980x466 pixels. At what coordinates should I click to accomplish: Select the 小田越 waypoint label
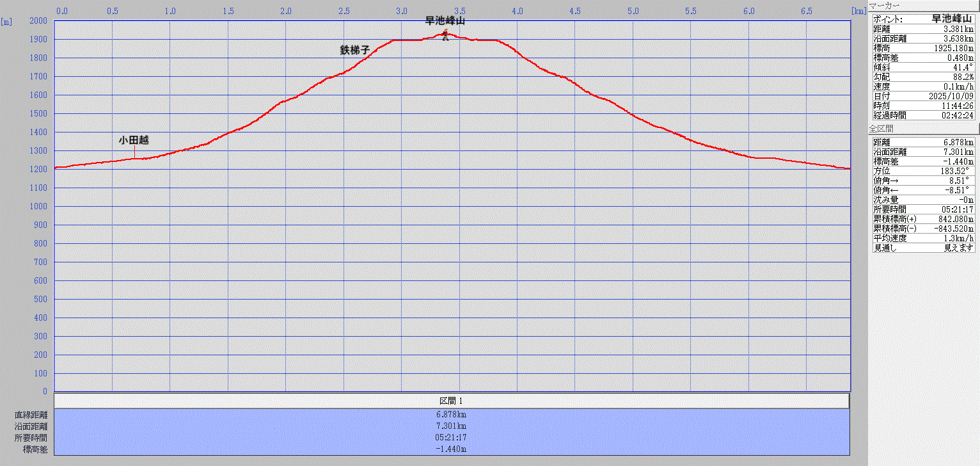pos(133,140)
